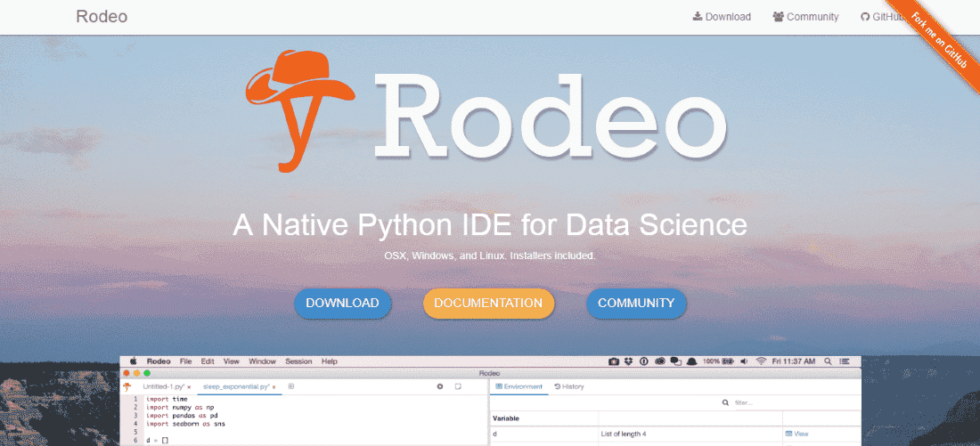Click the 'A Native Python IDE for Data Science' heading
This screenshot has width=980, height=446.
coord(489,225)
